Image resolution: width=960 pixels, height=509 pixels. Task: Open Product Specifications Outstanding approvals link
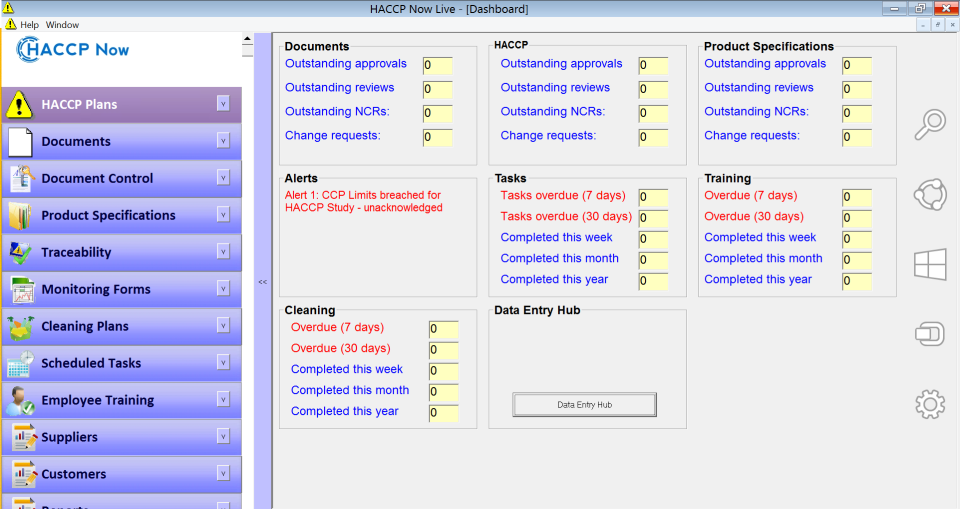765,64
